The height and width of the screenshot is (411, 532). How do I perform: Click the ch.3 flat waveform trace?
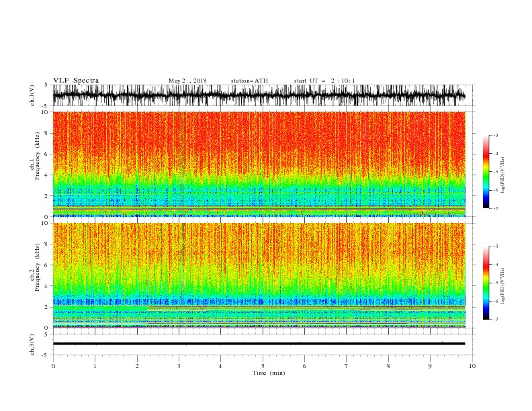click(x=259, y=344)
